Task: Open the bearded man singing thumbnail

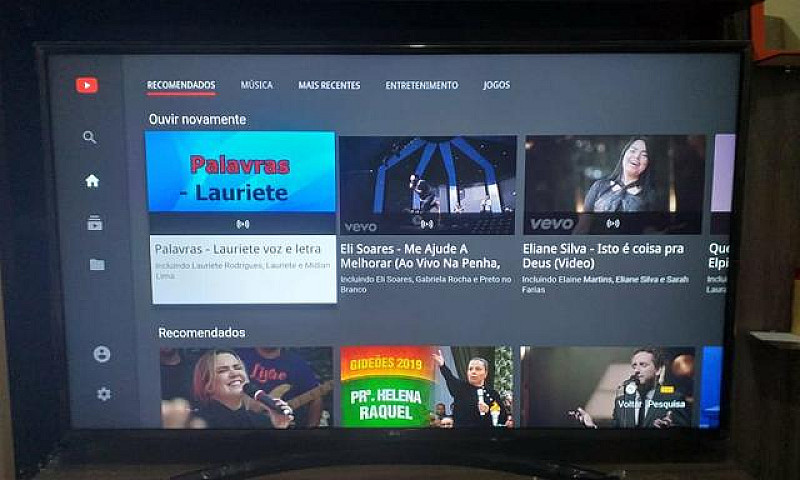Action: click(607, 387)
